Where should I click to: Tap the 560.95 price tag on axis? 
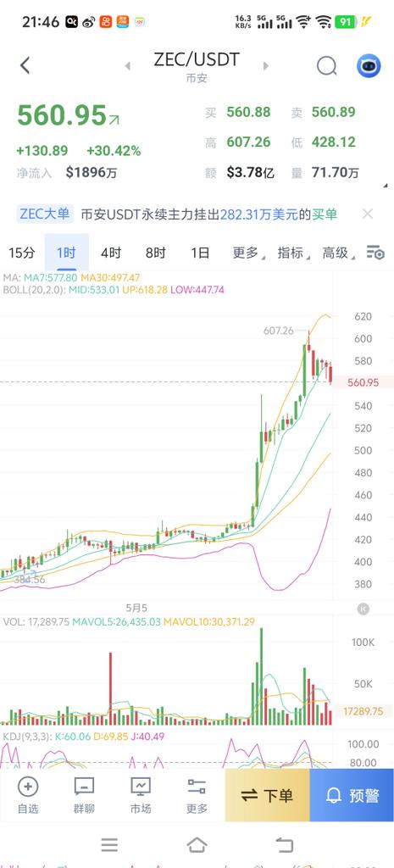363,382
